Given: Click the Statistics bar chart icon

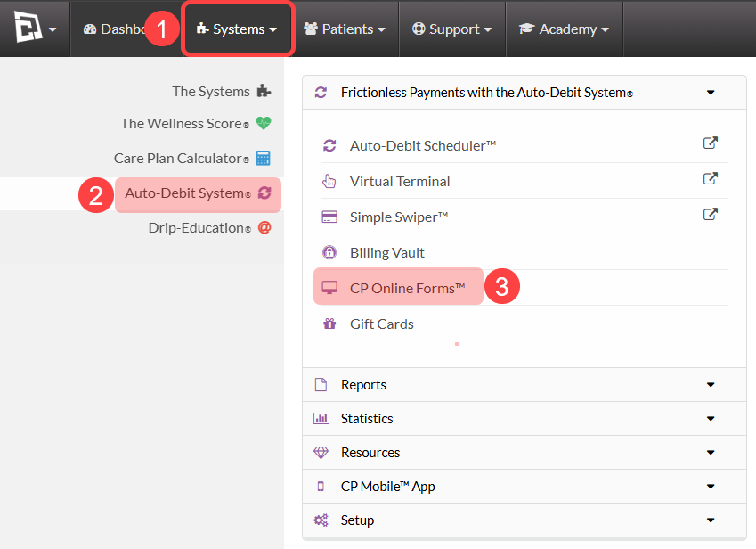Looking at the screenshot, I should [321, 418].
